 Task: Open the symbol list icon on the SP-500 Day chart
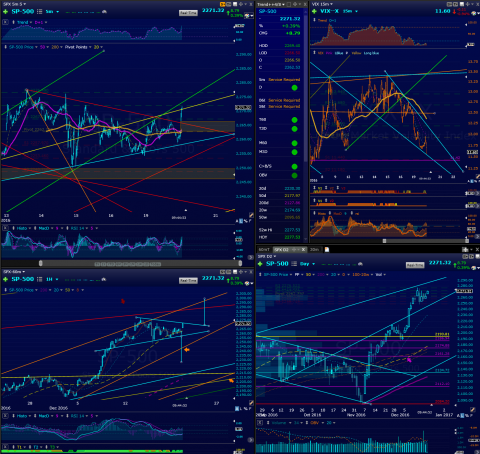[294, 264]
